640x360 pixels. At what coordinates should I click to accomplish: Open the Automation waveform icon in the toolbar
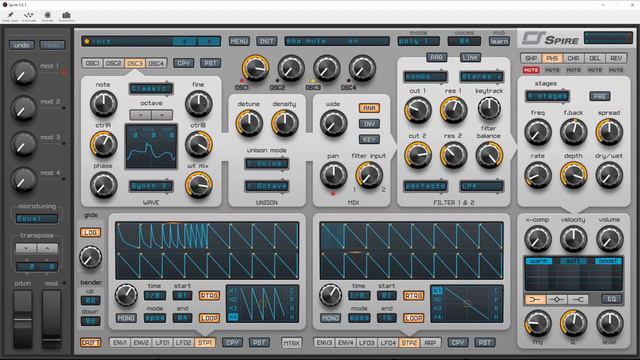tap(29, 15)
